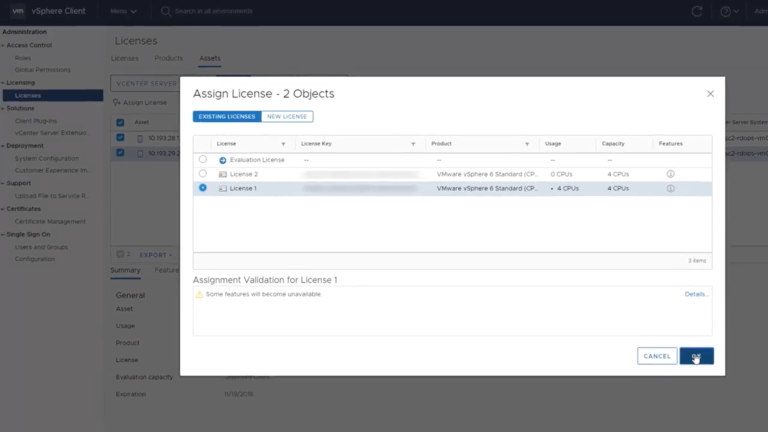Click the Assign License key icon
Viewport: 768px width, 432px height.
[117, 102]
